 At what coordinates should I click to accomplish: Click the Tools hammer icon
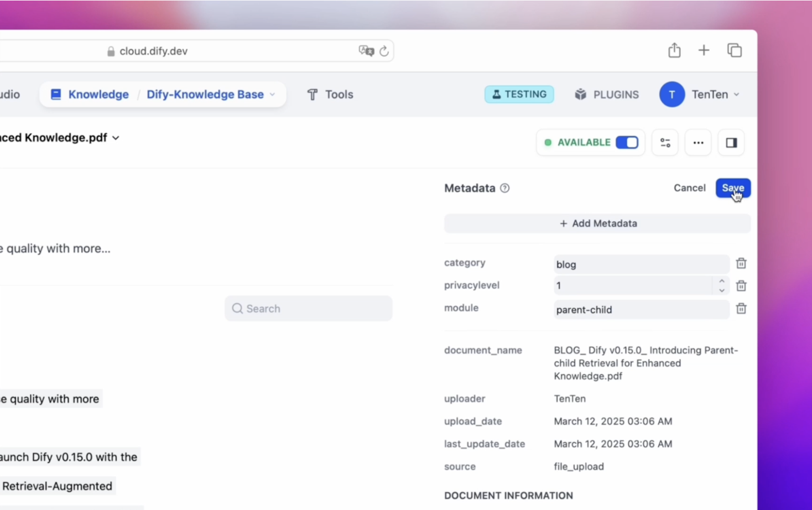point(313,95)
